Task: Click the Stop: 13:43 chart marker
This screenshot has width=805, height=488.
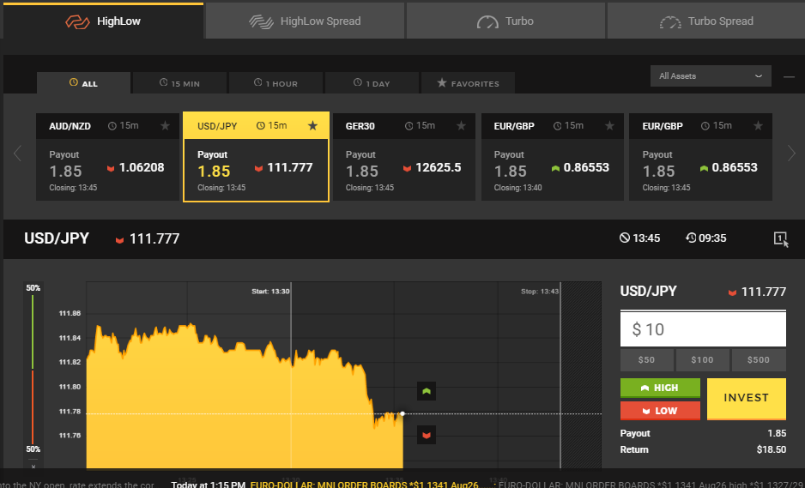Action: click(540, 291)
